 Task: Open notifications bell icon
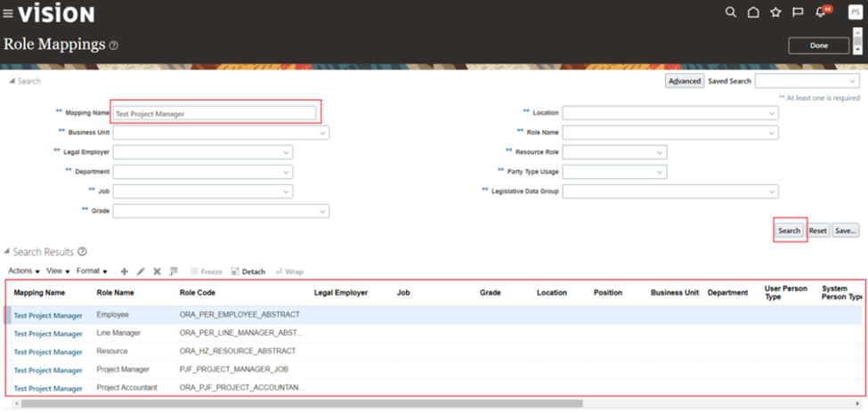click(x=820, y=12)
